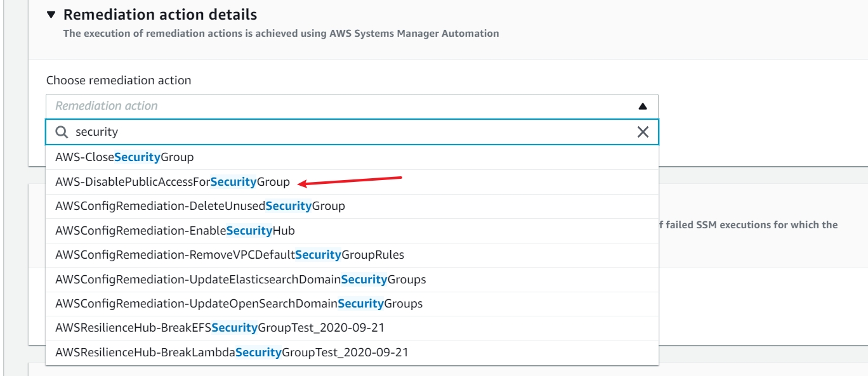Choose AWS-DisablePublicAccessForSecurityGroup
The width and height of the screenshot is (868, 376).
[x=173, y=182]
